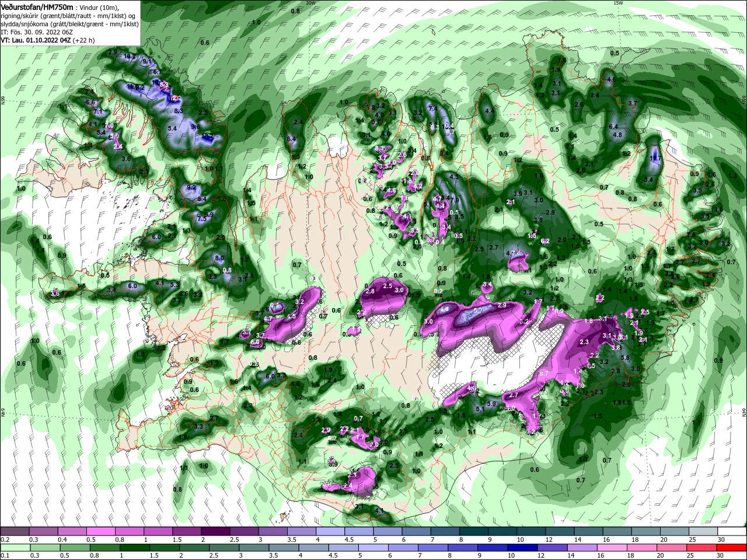Click the 7.4 precipitation value on the map
This screenshot has width=747, height=560.
pos(433,108)
